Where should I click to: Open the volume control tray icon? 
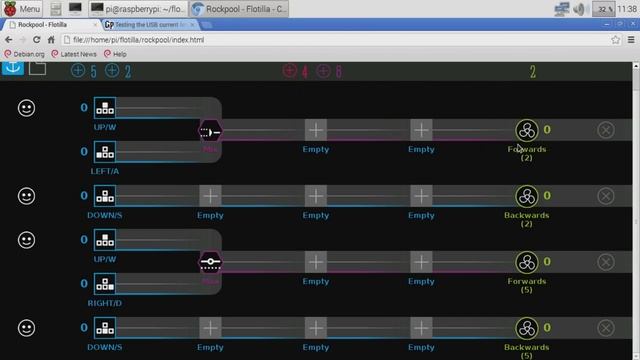(x=579, y=9)
